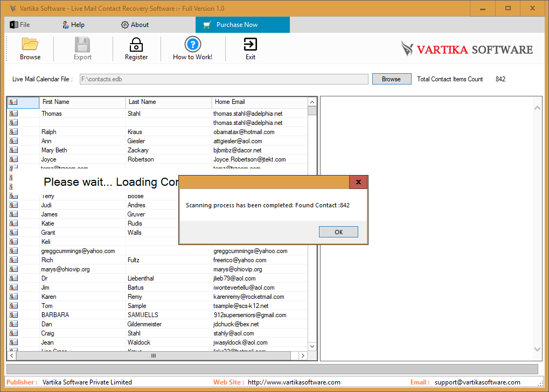549x392 pixels.
Task: Click contact card icon beside Judi Andres
Action: 13,205
